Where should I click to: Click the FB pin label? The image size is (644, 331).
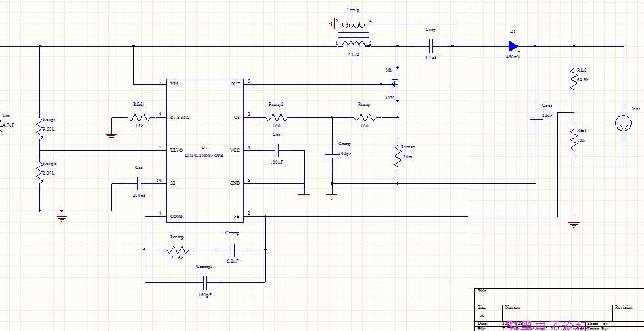point(237,217)
